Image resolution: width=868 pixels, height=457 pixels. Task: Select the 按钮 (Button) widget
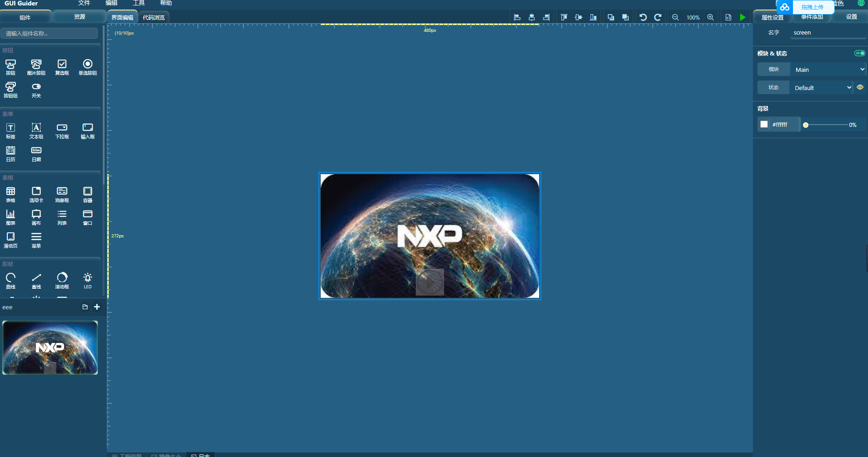click(x=10, y=67)
